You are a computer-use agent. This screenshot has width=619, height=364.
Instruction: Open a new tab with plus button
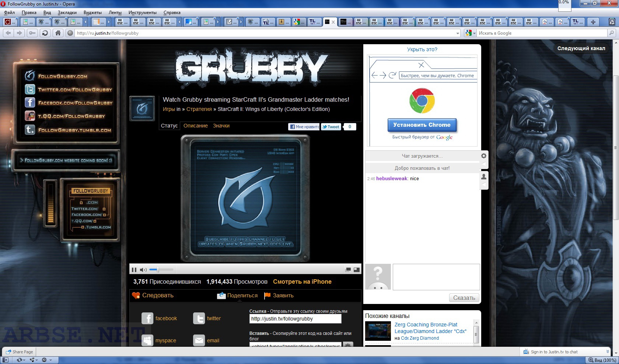click(593, 22)
